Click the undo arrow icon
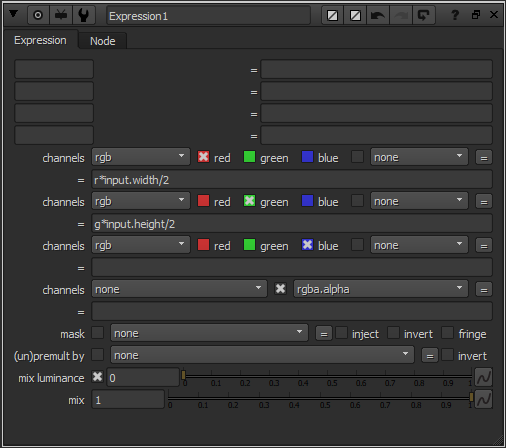This screenshot has width=506, height=448. (x=378, y=15)
